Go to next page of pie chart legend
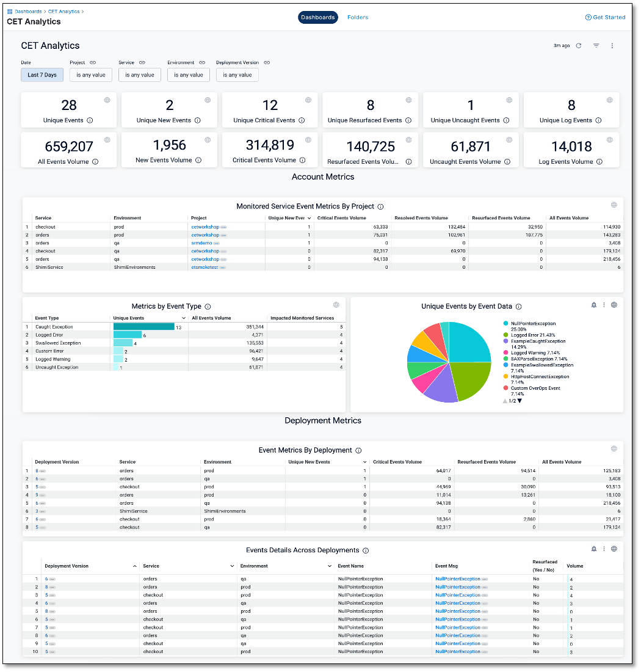 click(520, 401)
